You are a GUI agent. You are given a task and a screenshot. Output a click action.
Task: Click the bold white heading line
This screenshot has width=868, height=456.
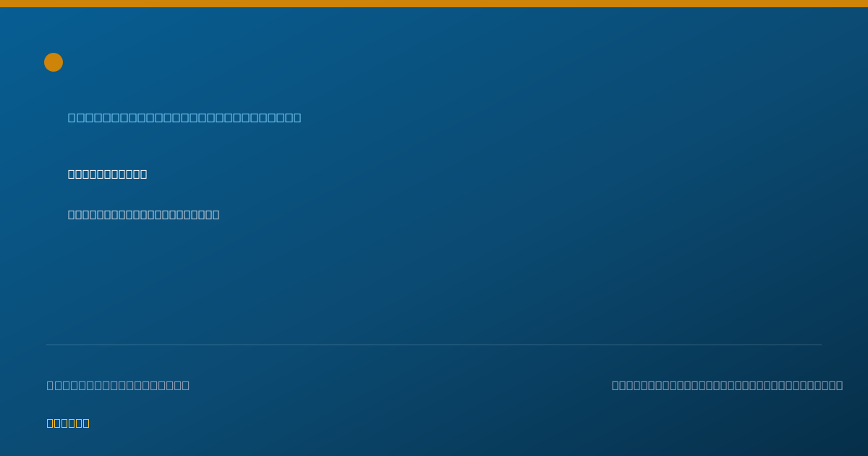(107, 174)
